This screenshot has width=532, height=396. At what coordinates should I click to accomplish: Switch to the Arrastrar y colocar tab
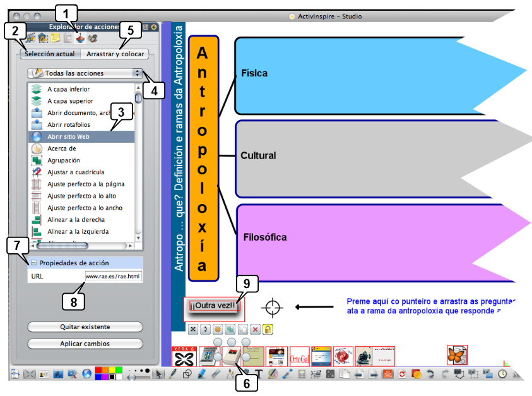[x=116, y=54]
